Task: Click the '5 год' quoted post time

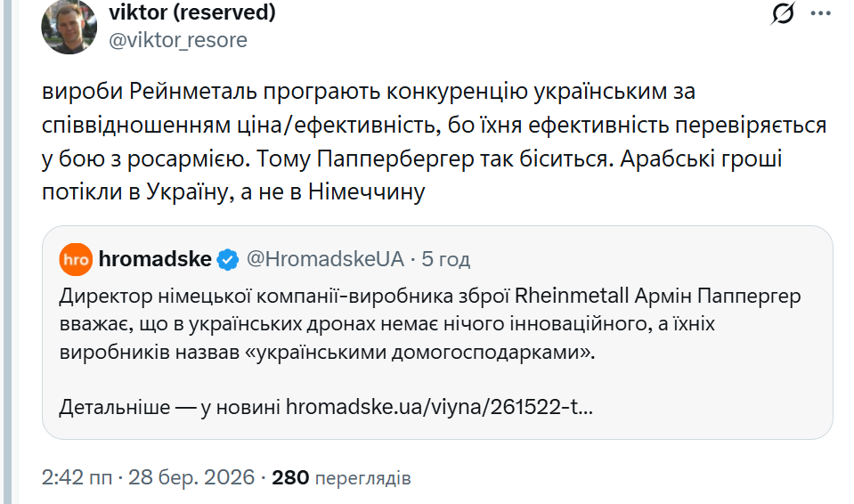Action: coord(446,260)
